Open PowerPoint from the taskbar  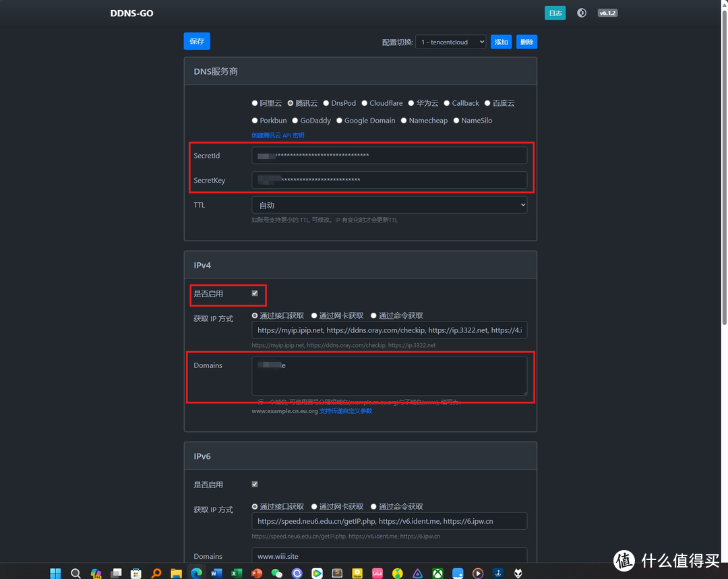(257, 573)
